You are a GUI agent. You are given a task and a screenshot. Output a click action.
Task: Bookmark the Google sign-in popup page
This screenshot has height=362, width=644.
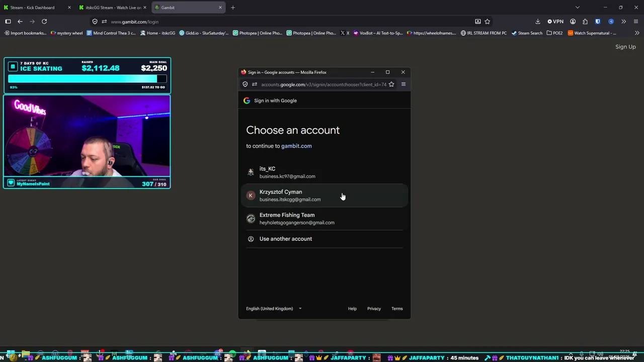tap(391, 84)
